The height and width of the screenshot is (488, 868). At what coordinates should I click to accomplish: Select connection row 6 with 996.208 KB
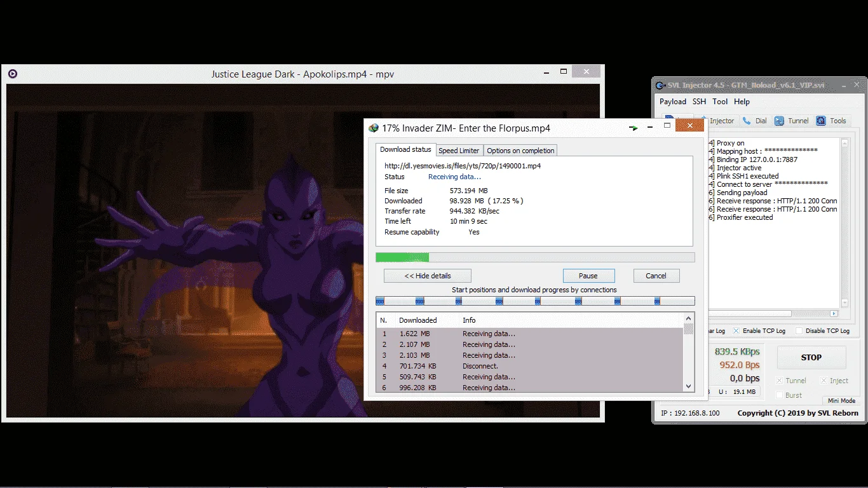pyautogui.click(x=530, y=387)
